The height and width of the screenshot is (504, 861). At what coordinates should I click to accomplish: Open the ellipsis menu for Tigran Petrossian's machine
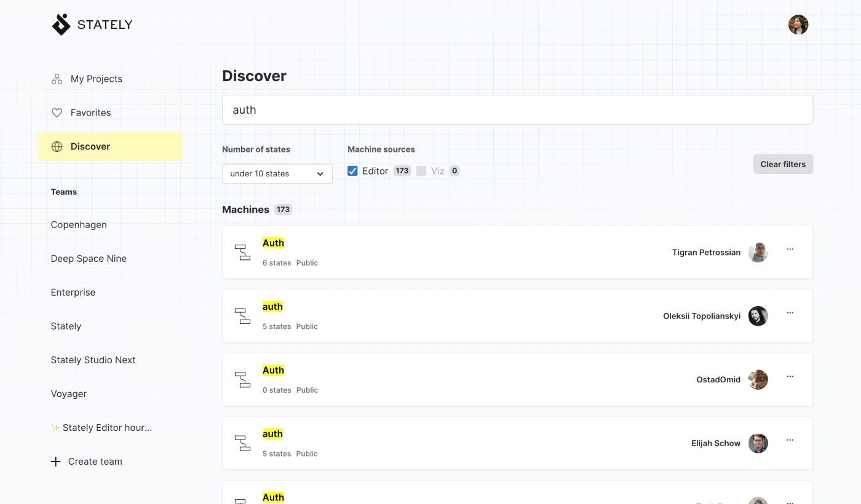(x=790, y=250)
